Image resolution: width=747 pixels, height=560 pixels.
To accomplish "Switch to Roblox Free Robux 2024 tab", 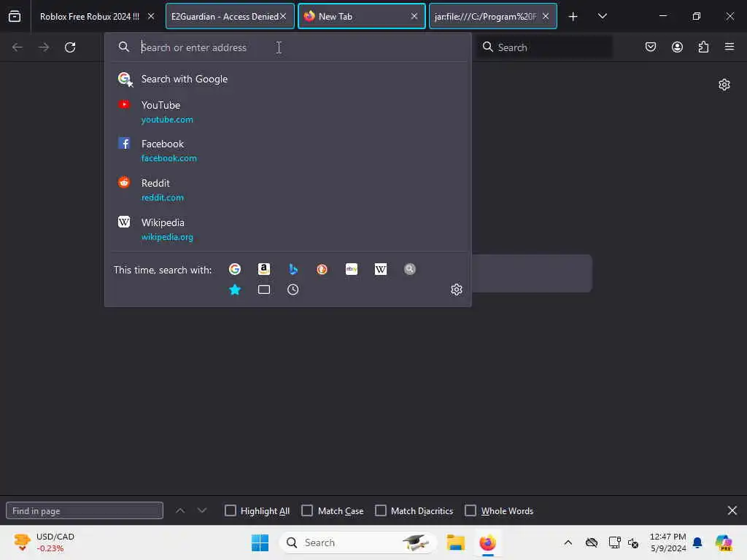I will coord(90,16).
